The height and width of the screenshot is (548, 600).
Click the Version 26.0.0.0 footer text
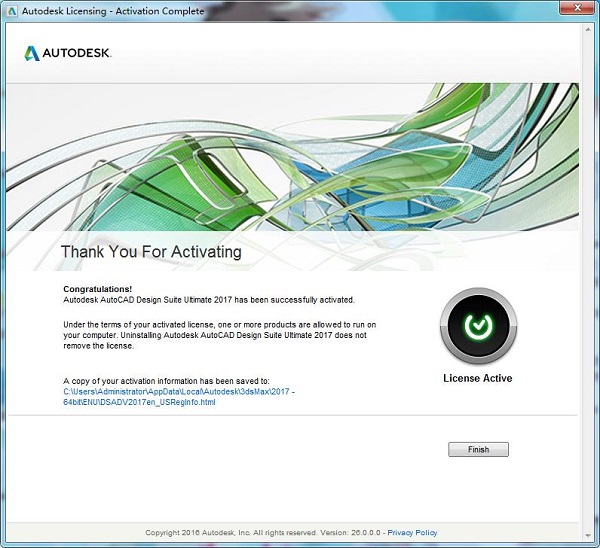[350, 533]
